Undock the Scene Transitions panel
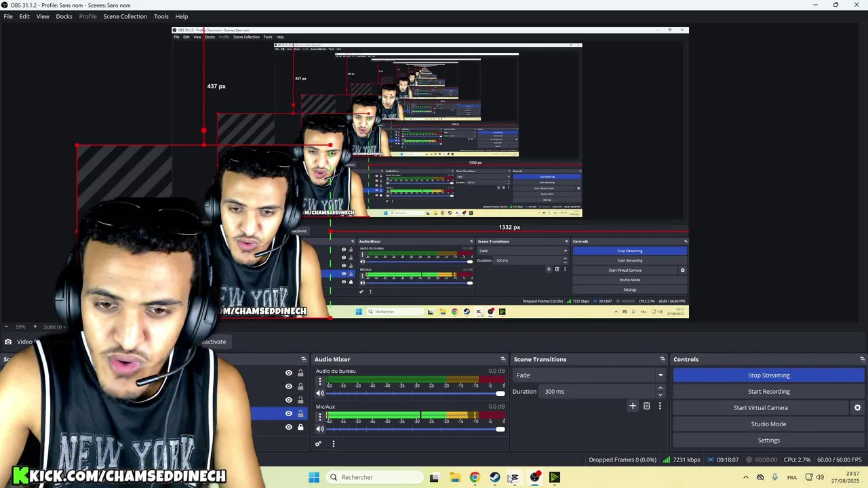 (663, 359)
